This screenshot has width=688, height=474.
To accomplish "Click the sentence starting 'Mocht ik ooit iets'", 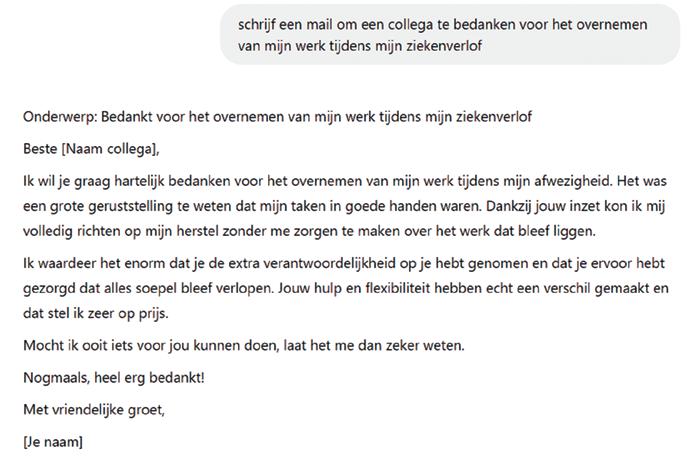I will (244, 345).
